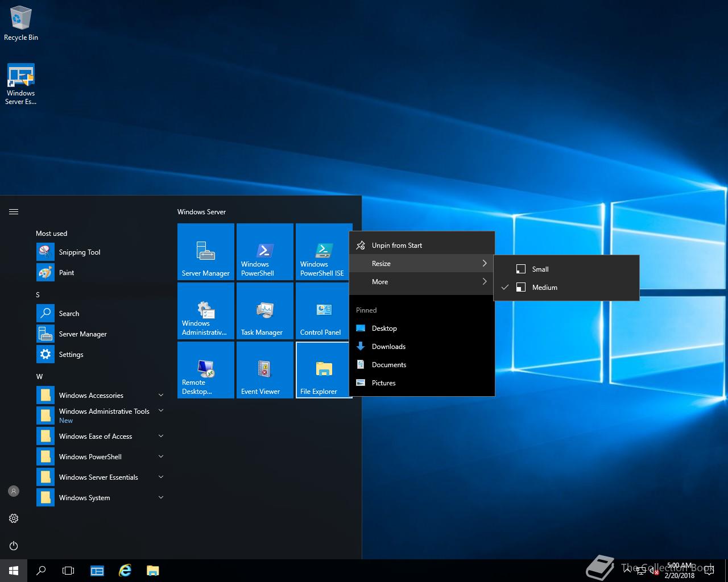Click the Show desktop strip

726,571
